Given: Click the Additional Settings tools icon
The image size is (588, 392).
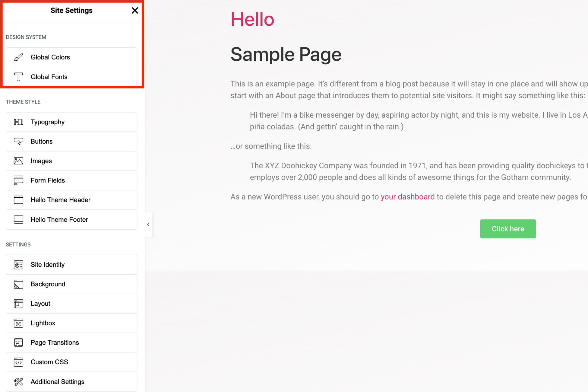Looking at the screenshot, I should pos(18,382).
